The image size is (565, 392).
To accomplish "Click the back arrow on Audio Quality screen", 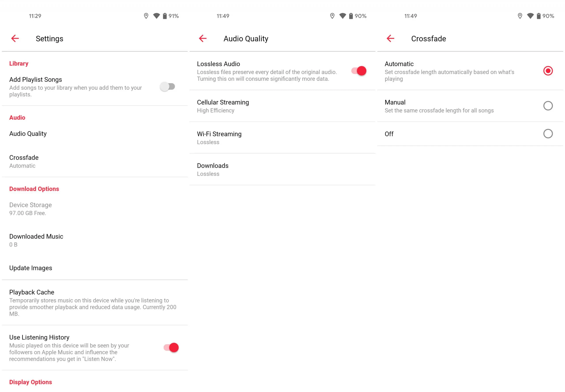I will [203, 38].
